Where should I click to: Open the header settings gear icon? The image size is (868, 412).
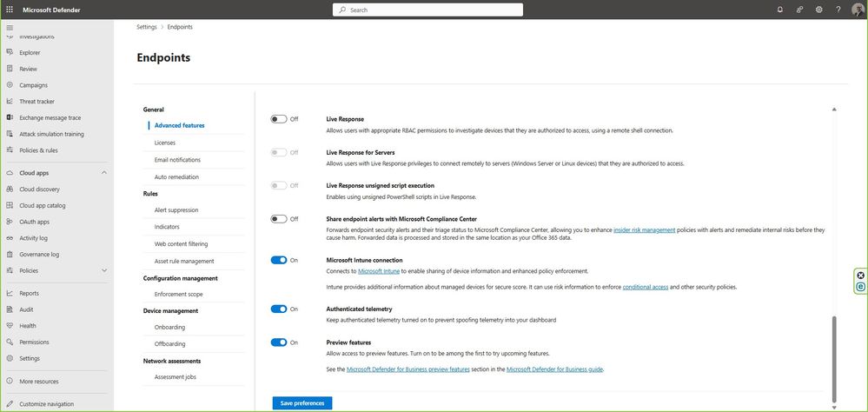click(x=818, y=10)
